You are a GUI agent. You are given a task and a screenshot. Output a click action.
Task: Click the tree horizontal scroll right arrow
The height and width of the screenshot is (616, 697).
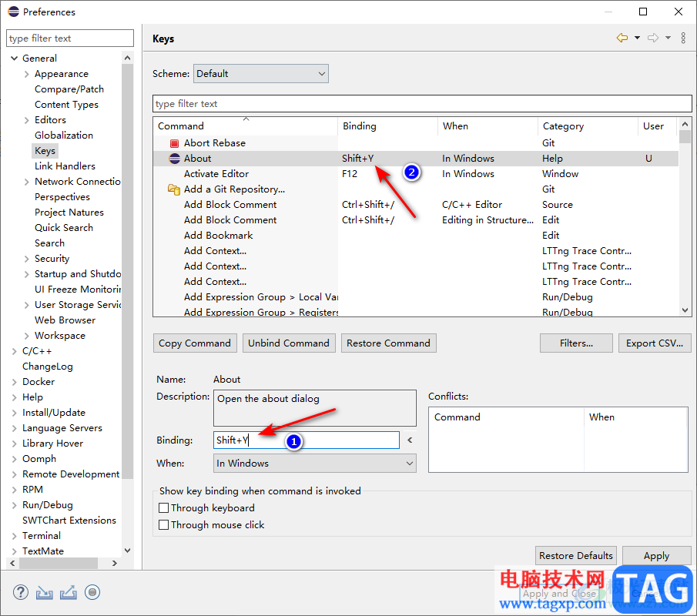(115, 563)
